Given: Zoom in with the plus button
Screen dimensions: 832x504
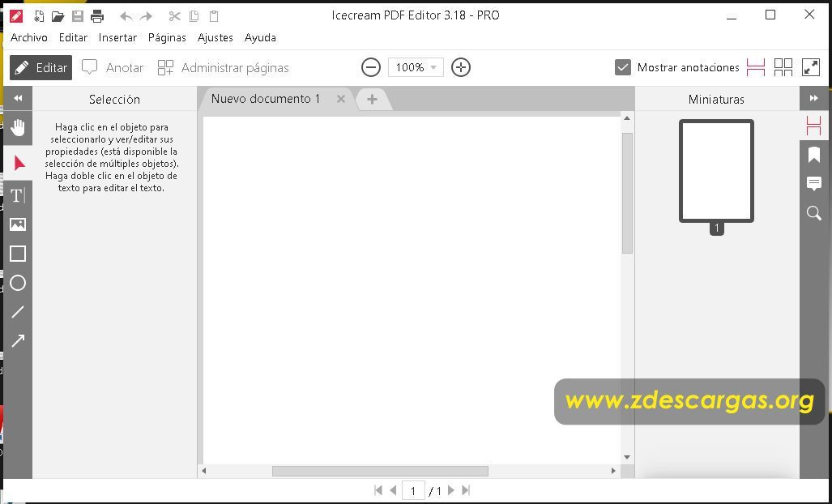Looking at the screenshot, I should (x=461, y=67).
